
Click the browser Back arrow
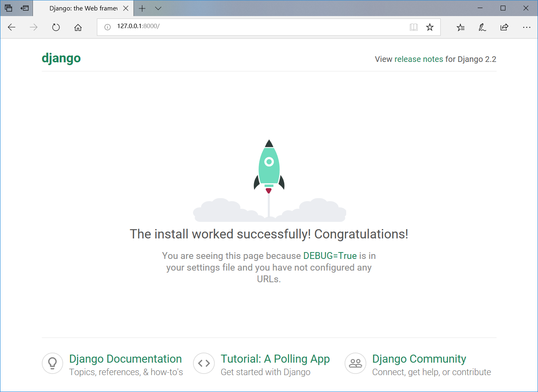[12, 27]
